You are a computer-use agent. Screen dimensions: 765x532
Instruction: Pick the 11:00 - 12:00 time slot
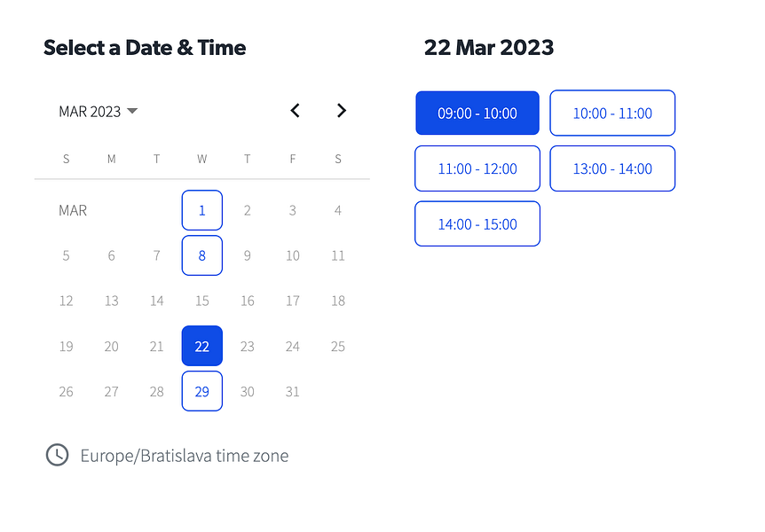pyautogui.click(x=477, y=168)
